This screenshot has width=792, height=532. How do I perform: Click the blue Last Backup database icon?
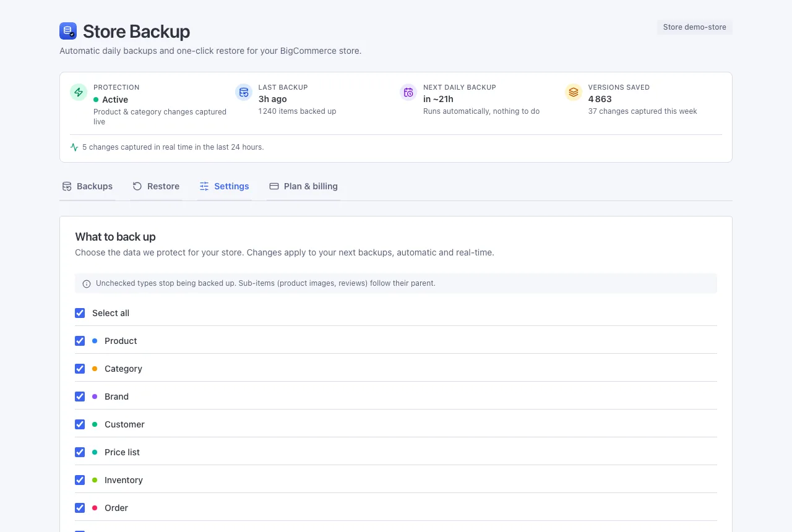(244, 92)
